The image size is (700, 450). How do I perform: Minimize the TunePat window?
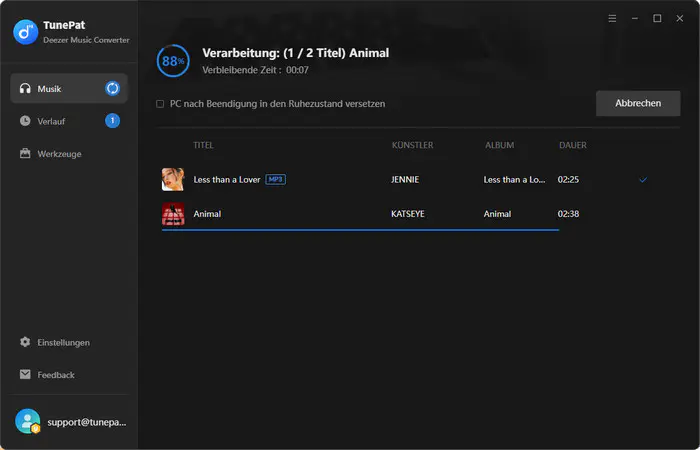pyautogui.click(x=635, y=18)
